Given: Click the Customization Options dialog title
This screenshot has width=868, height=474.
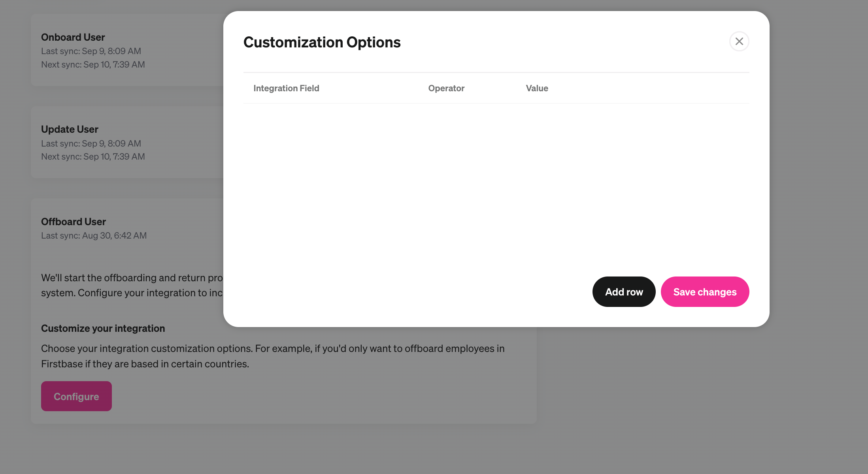Looking at the screenshot, I should click(x=322, y=42).
